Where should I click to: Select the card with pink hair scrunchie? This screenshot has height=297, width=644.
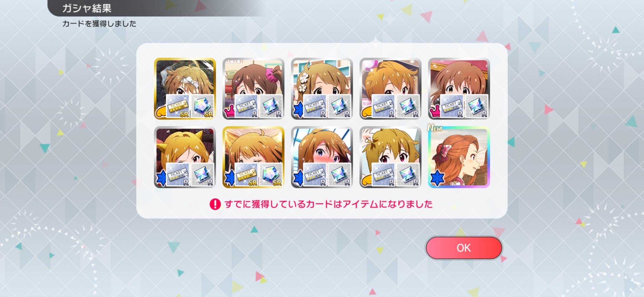click(x=253, y=89)
